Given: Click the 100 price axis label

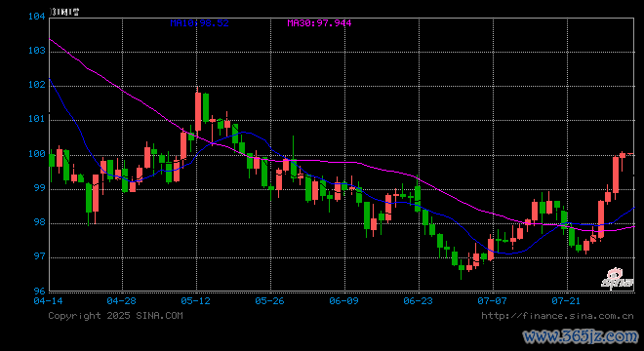Looking at the screenshot, I should point(36,154).
